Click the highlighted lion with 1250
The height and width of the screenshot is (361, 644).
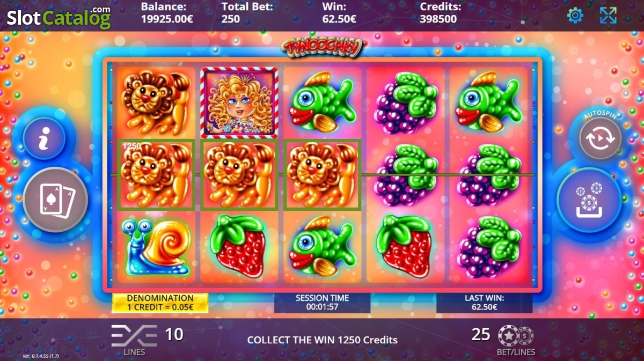pyautogui.click(x=156, y=174)
